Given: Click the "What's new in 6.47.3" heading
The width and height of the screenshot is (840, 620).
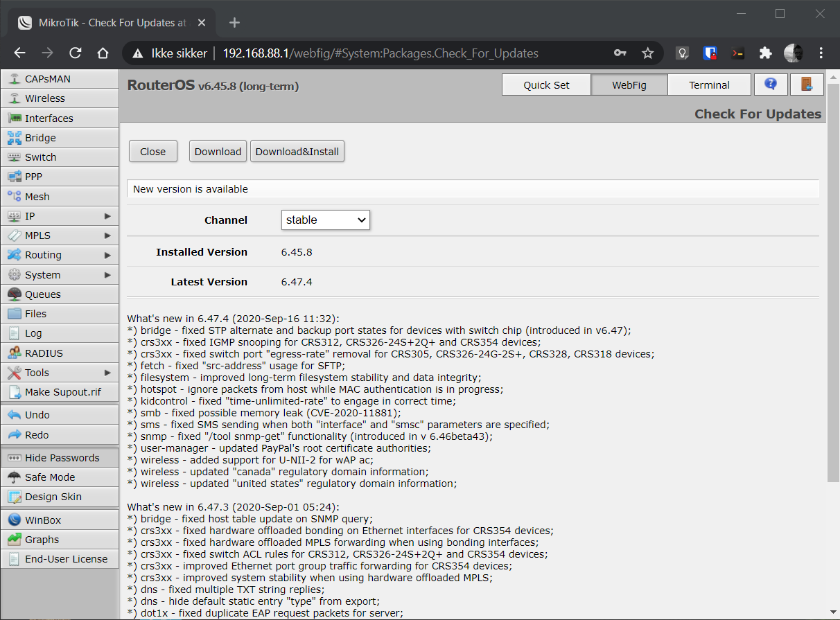Looking at the screenshot, I should (x=233, y=507).
